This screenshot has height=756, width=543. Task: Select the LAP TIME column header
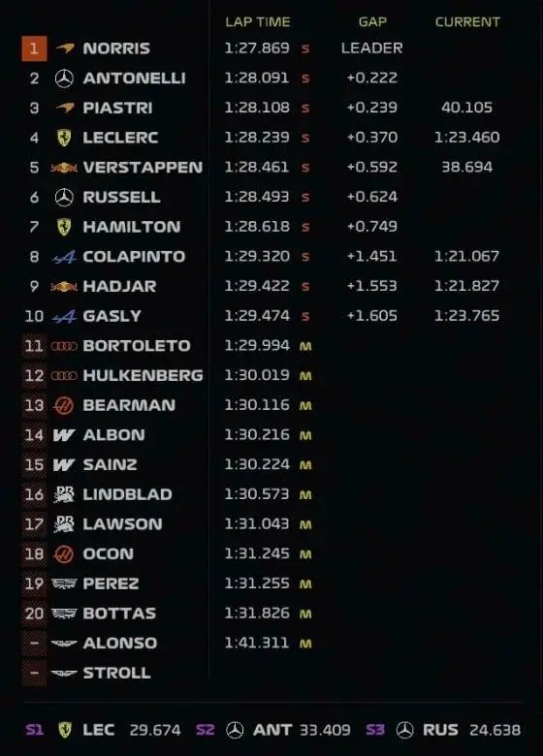258,21
